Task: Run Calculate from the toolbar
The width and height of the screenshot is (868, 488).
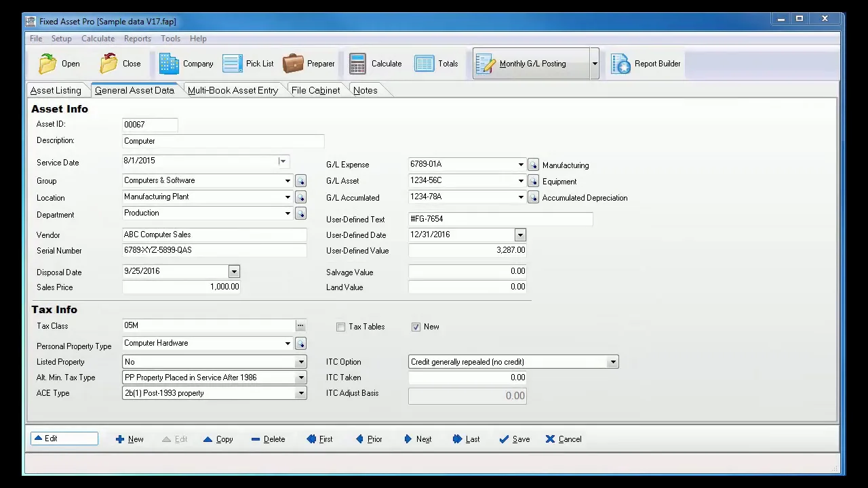Action: click(375, 64)
